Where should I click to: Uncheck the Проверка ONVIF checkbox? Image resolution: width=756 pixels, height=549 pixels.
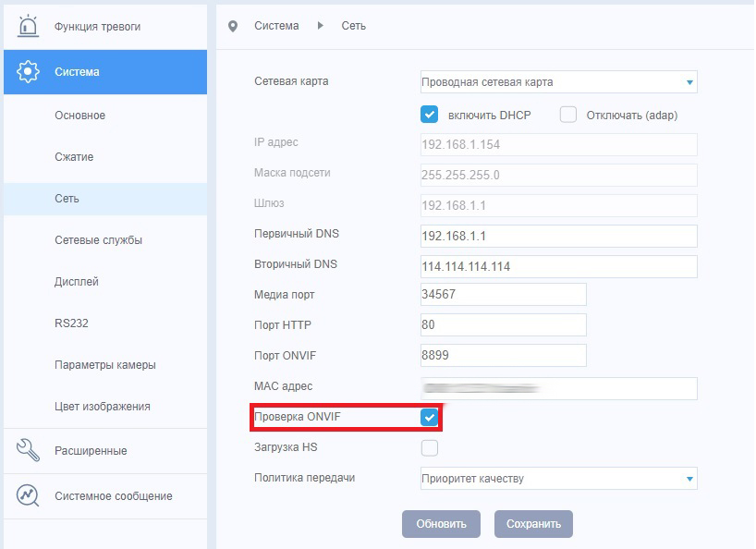click(429, 418)
